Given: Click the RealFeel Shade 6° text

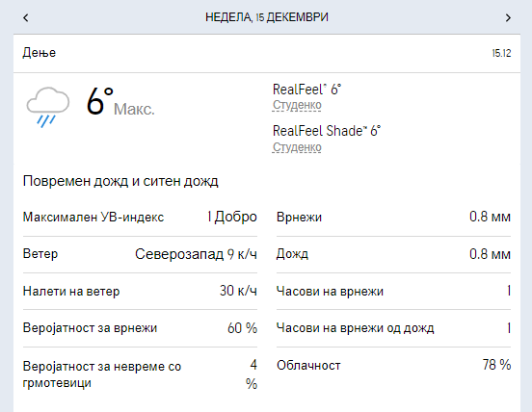Looking at the screenshot, I should click(x=327, y=131).
